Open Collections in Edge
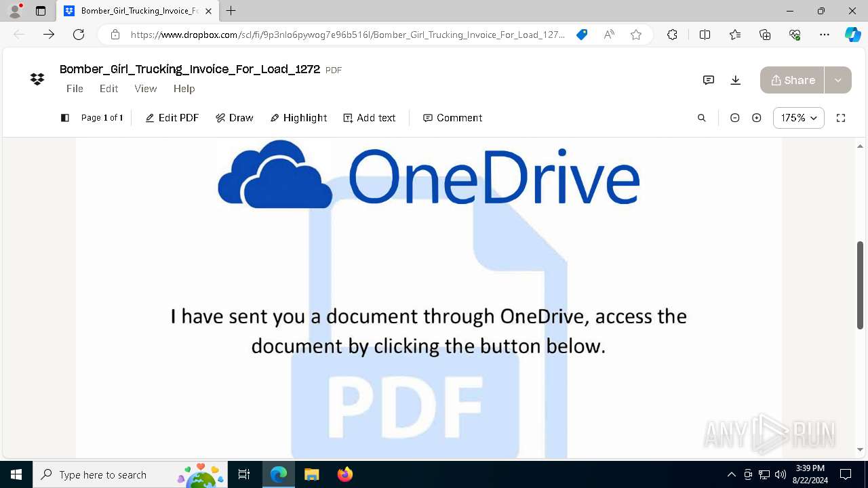The height and width of the screenshot is (488, 868). 765,35
